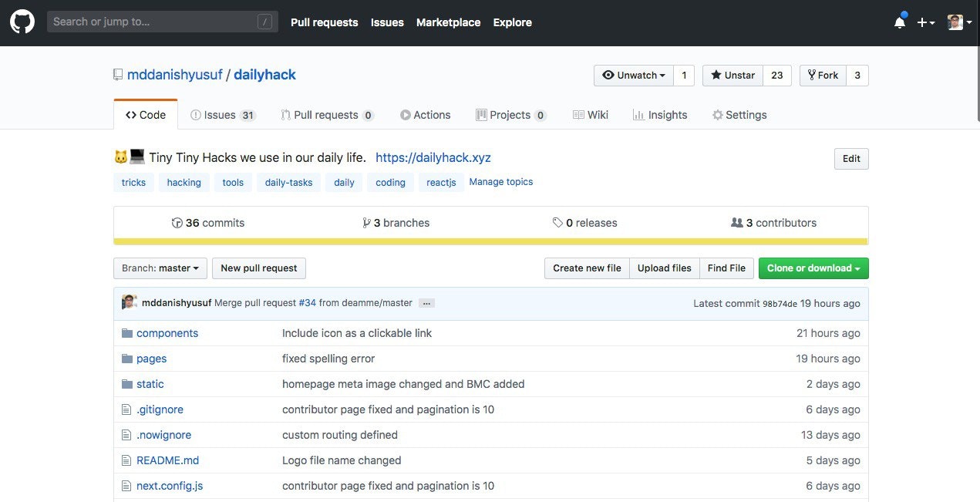Select the Code tab

[x=146, y=115]
